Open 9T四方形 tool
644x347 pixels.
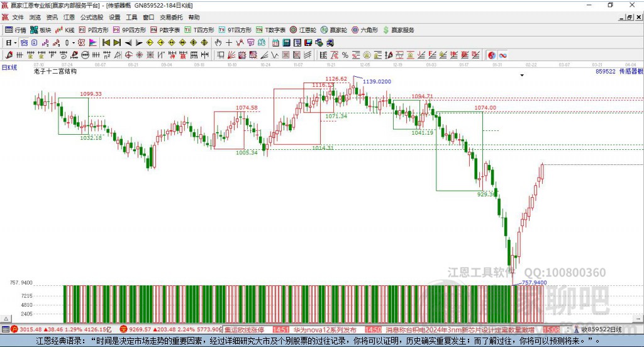(x=235, y=30)
